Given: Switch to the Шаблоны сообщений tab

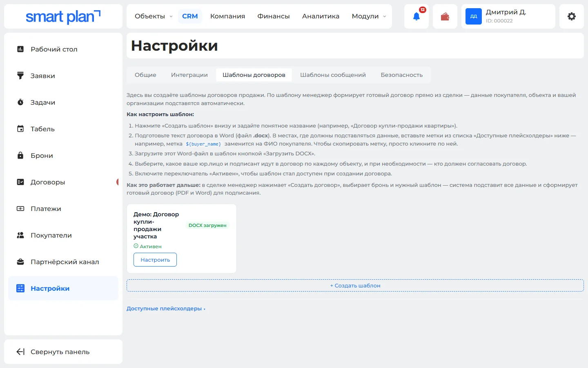Looking at the screenshot, I should coord(333,75).
